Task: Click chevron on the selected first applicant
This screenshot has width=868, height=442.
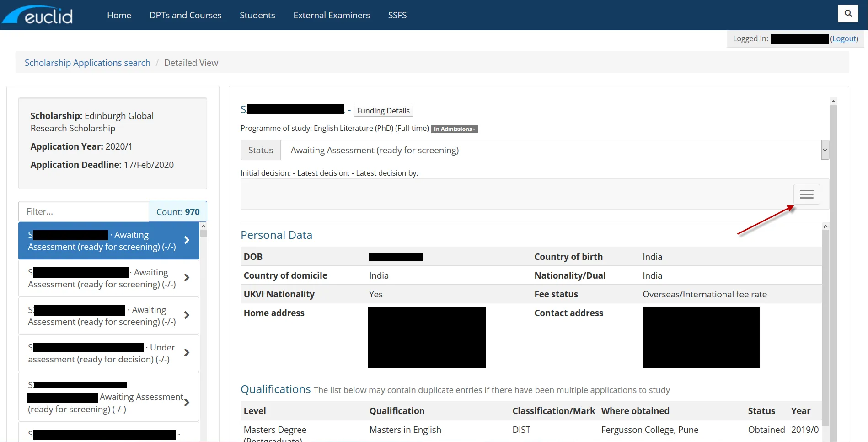Action: [187, 240]
